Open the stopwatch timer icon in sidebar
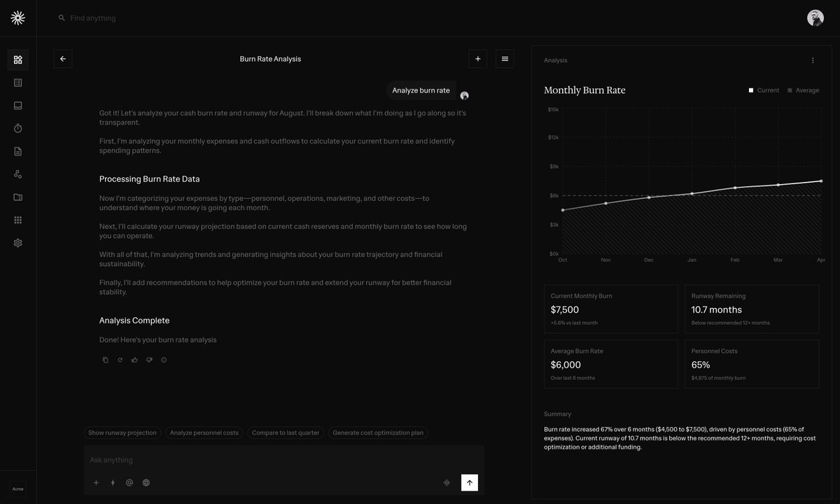This screenshot has width=840, height=504. (x=18, y=128)
